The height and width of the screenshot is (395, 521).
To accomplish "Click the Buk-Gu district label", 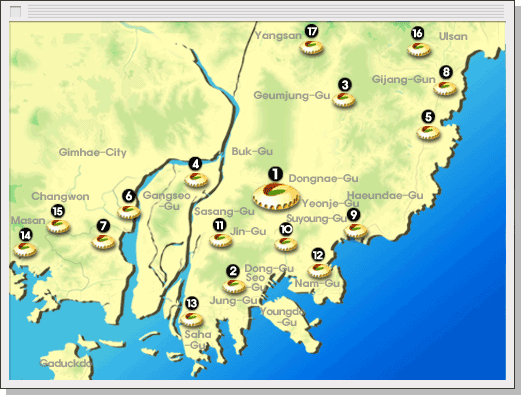I will click(252, 151).
